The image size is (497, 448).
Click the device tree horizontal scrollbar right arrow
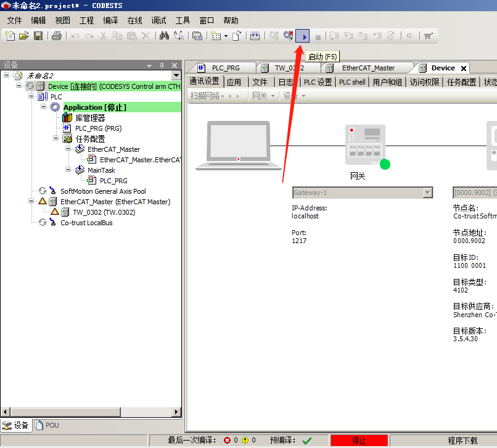pyautogui.click(x=176, y=412)
